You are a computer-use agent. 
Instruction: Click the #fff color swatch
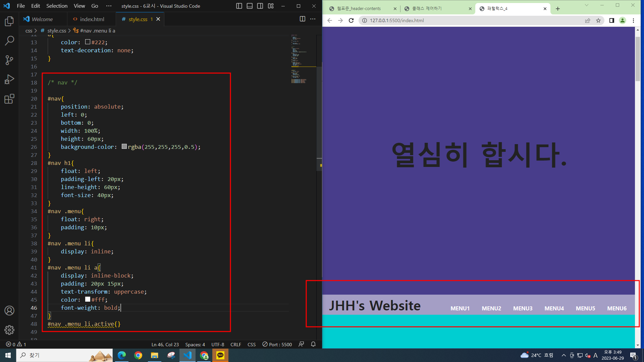point(88,299)
